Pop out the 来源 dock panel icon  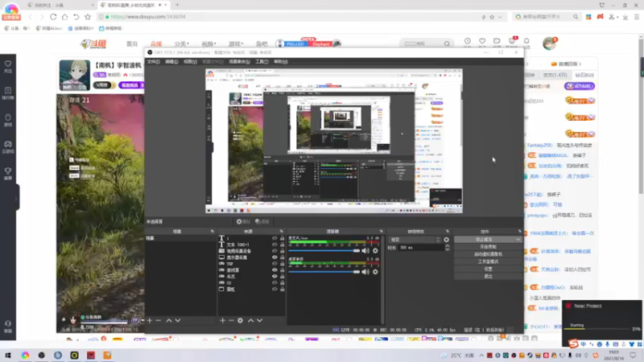(281, 232)
